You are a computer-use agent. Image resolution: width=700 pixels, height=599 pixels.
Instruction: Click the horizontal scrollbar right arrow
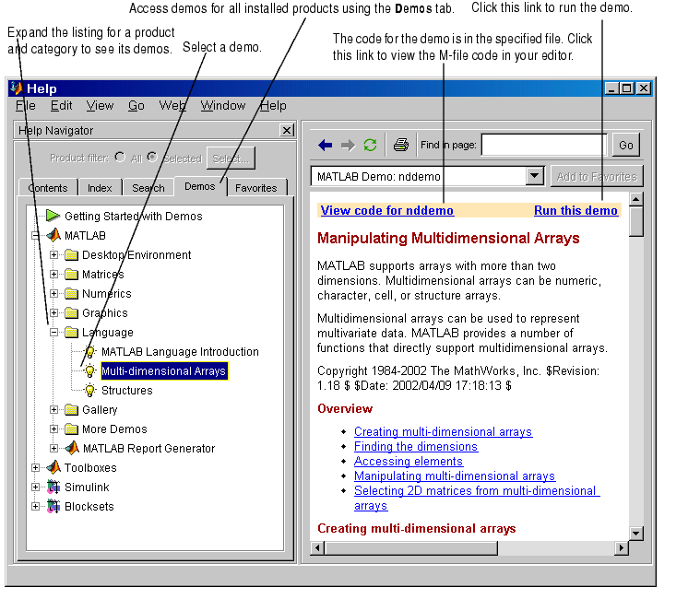coord(621,547)
